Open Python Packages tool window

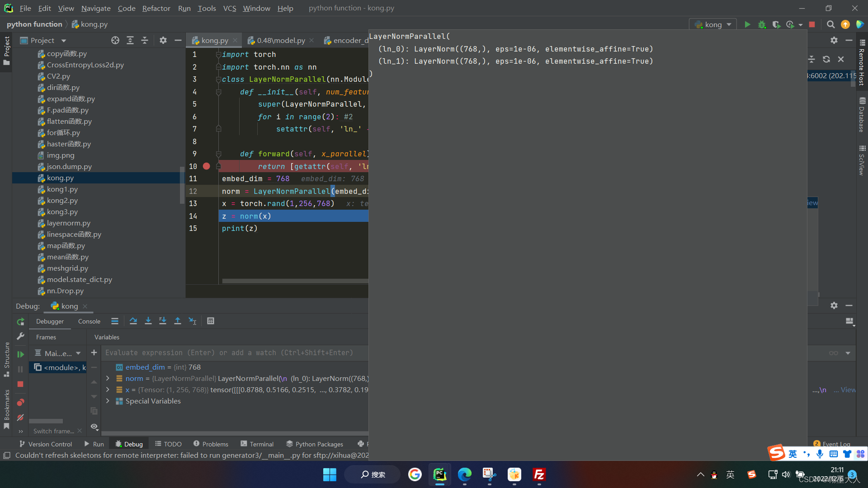315,444
